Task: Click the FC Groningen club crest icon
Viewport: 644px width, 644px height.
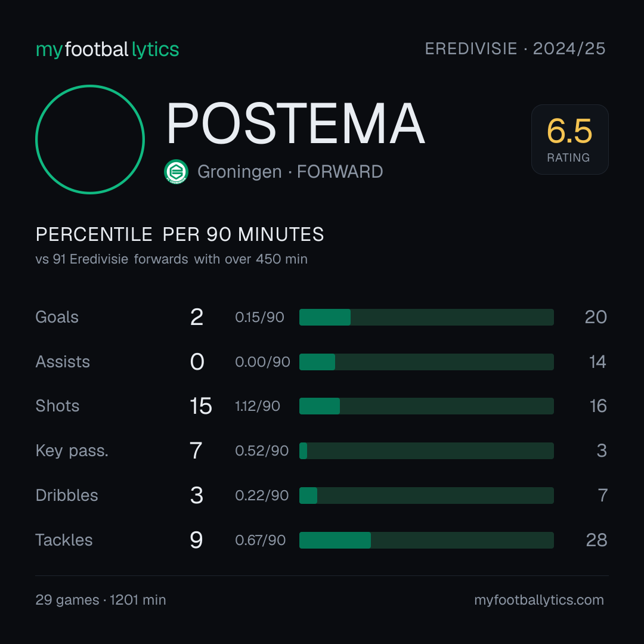Action: (176, 172)
